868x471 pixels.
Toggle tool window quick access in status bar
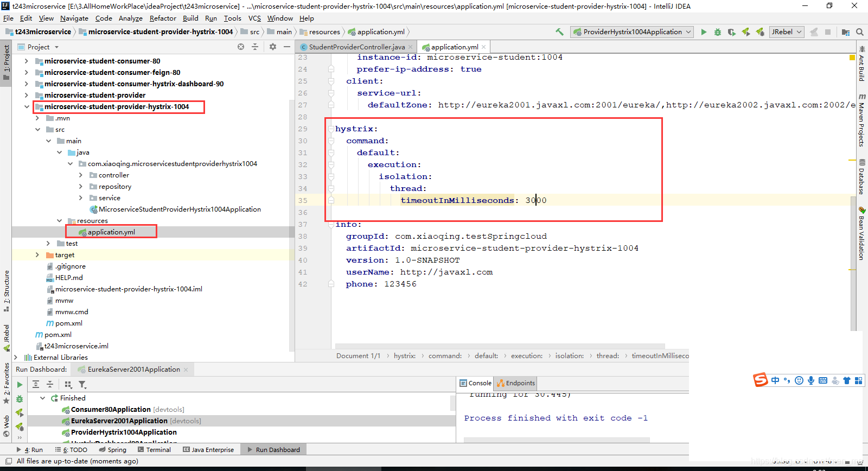coord(8,461)
